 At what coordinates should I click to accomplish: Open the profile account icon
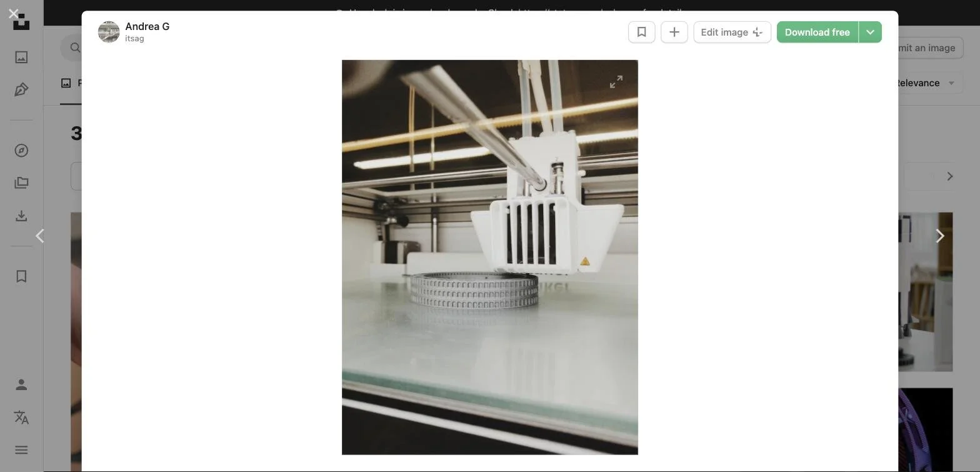(x=21, y=384)
